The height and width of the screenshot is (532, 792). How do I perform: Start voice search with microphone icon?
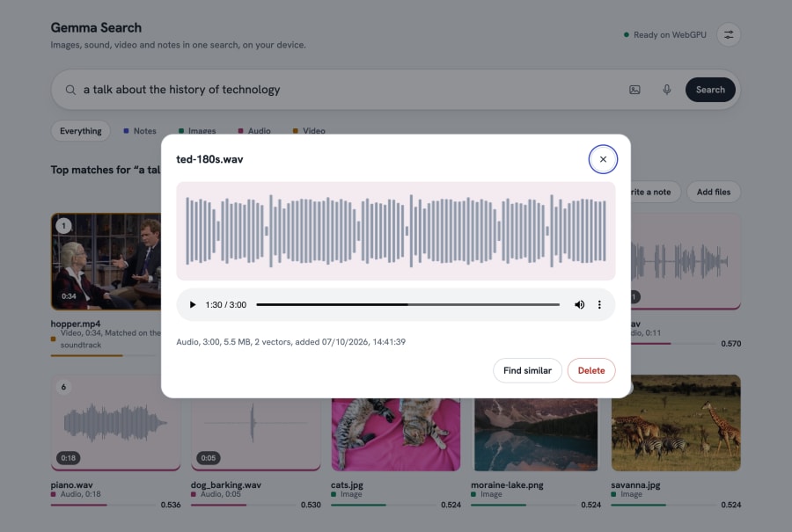(x=667, y=90)
